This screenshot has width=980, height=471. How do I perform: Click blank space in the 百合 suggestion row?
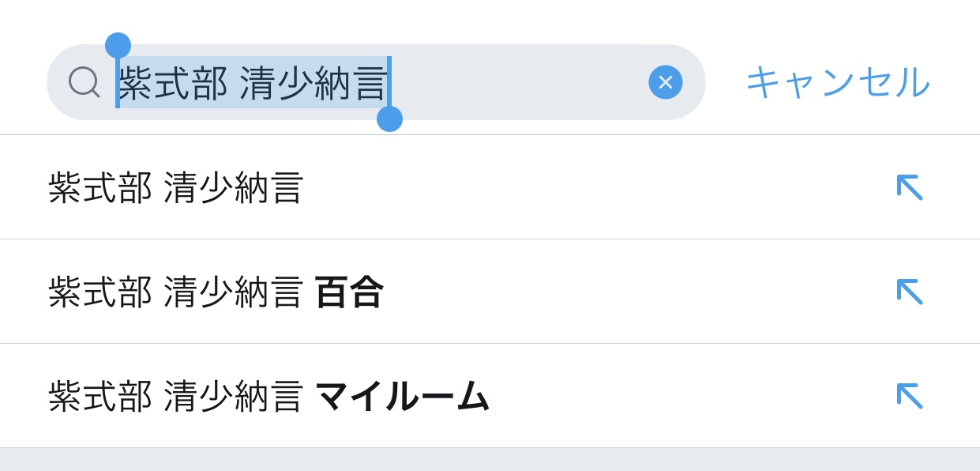click(632, 292)
